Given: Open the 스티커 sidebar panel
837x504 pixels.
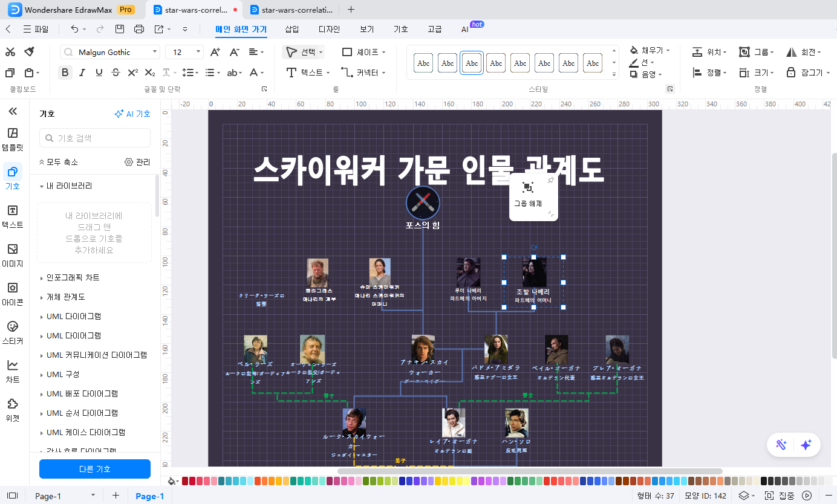Looking at the screenshot, I should 13,332.
